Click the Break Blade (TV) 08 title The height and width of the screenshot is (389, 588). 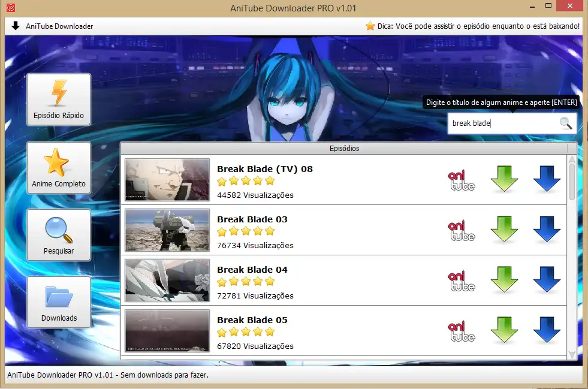[265, 169]
